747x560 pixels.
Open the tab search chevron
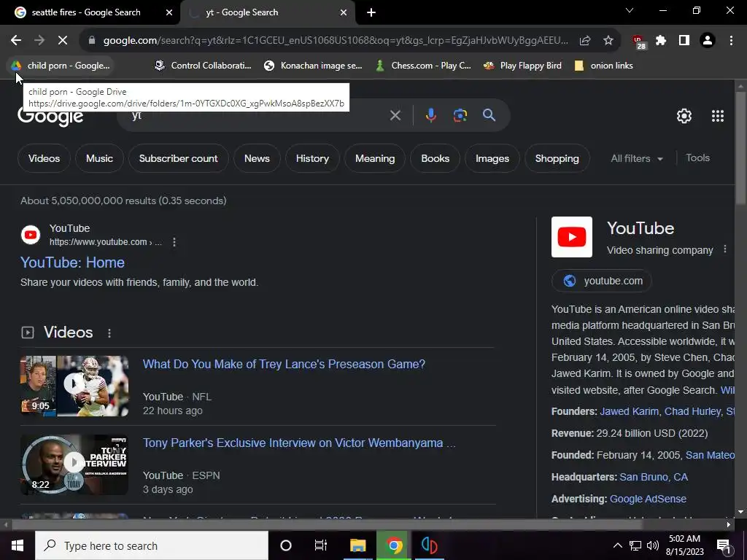point(630,10)
